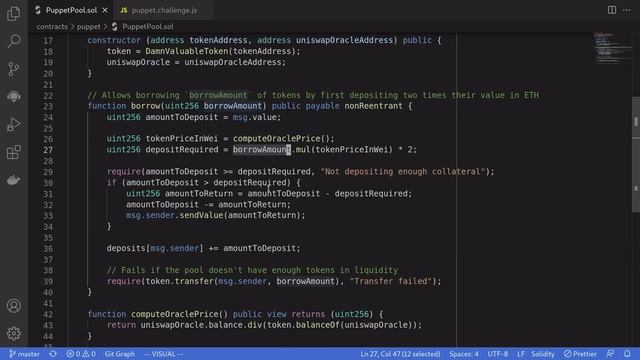The image size is (640, 360).
Task: Open the Manage gear menu
Action: coord(13,333)
